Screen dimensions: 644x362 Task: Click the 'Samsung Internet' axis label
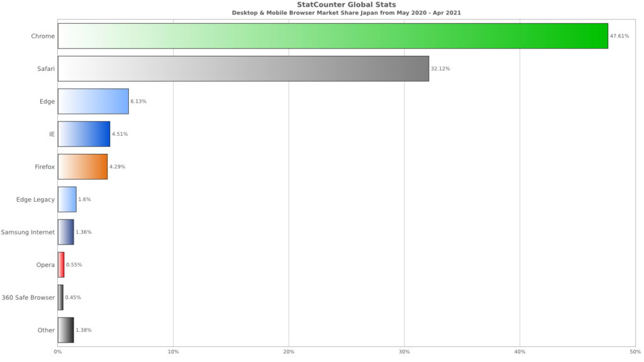point(28,232)
